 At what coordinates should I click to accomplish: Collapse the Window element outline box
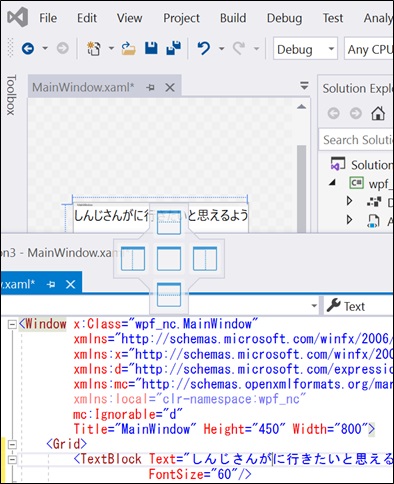coord(12,324)
